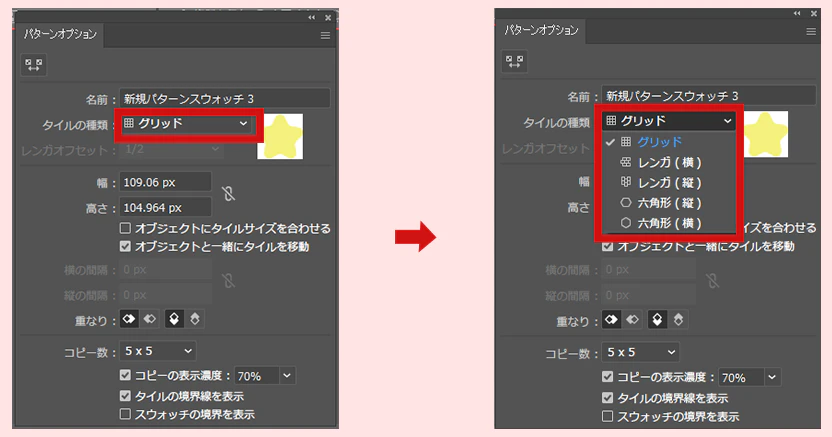Click yellow star preview in right panel
The image size is (832, 437).
pos(766,134)
